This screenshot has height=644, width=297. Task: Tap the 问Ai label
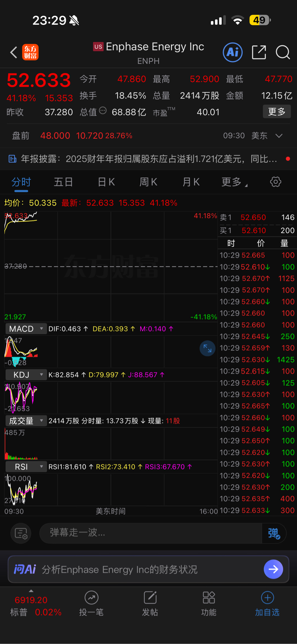click(25, 569)
